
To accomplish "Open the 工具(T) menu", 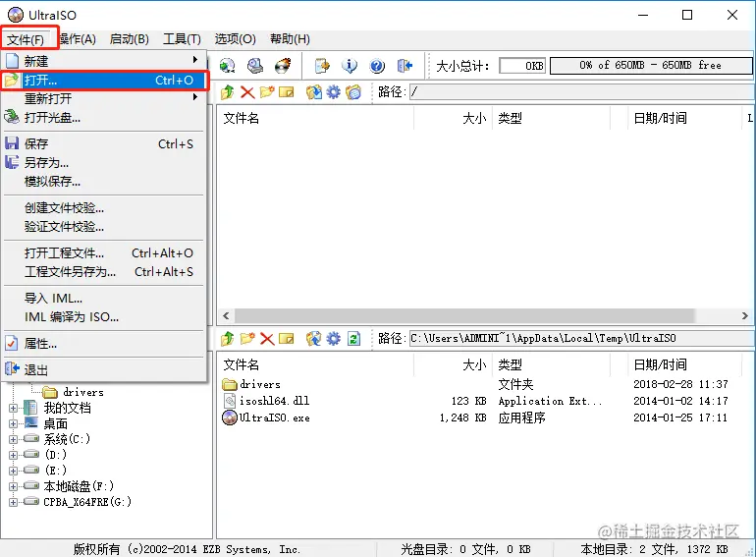I will [x=182, y=39].
